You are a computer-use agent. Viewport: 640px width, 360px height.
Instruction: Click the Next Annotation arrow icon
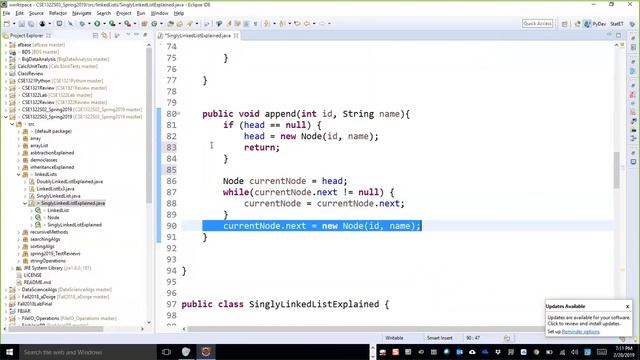coord(267,24)
